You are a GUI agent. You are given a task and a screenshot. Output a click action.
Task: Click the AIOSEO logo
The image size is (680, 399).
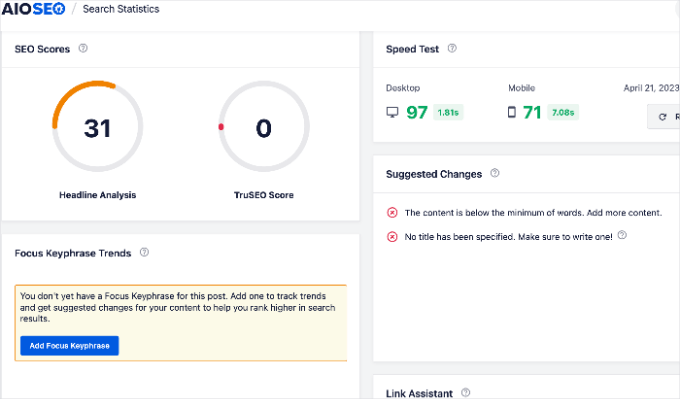click(x=33, y=9)
